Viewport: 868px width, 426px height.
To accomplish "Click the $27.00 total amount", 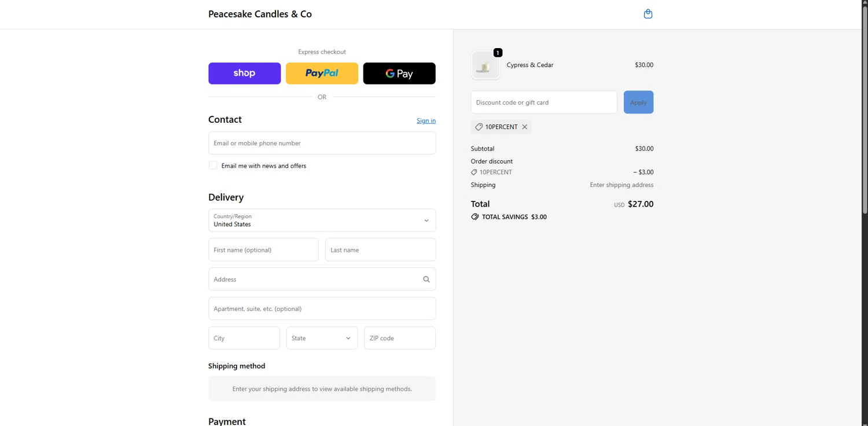I will point(641,204).
